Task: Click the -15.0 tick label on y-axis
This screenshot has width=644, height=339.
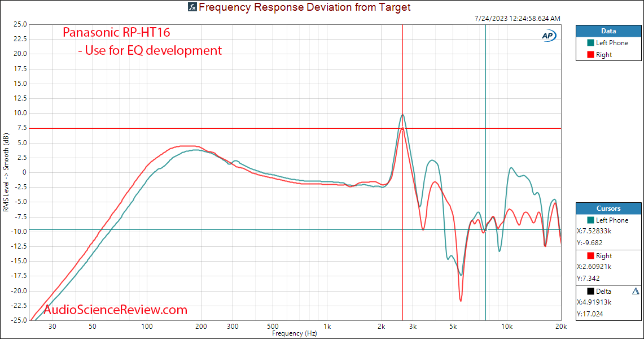Action: (19, 261)
